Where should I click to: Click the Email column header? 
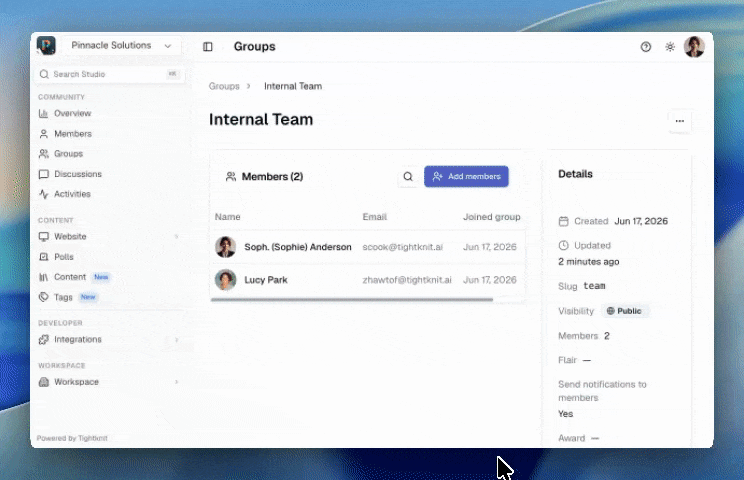(375, 217)
